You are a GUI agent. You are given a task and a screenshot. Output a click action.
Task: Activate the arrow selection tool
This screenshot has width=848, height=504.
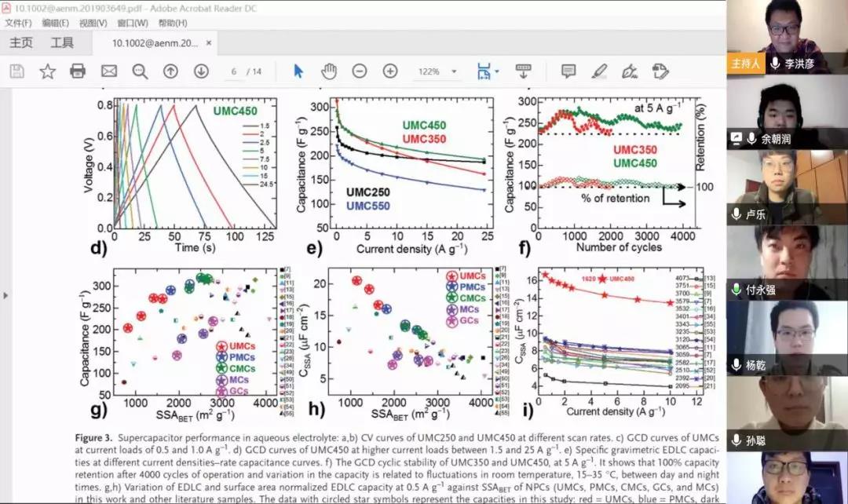(298, 71)
